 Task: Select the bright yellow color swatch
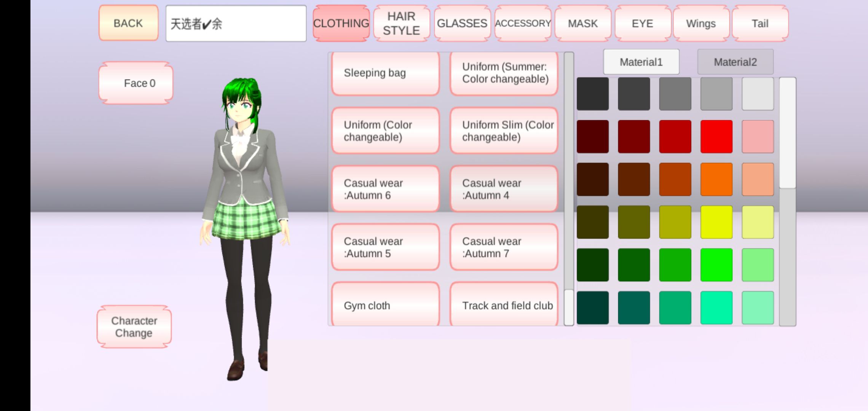coord(716,222)
